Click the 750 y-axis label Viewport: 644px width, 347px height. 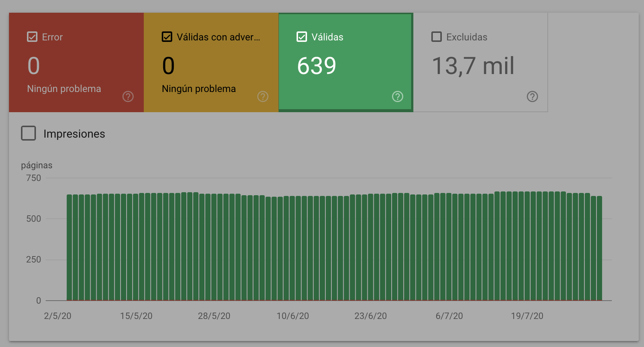point(33,178)
